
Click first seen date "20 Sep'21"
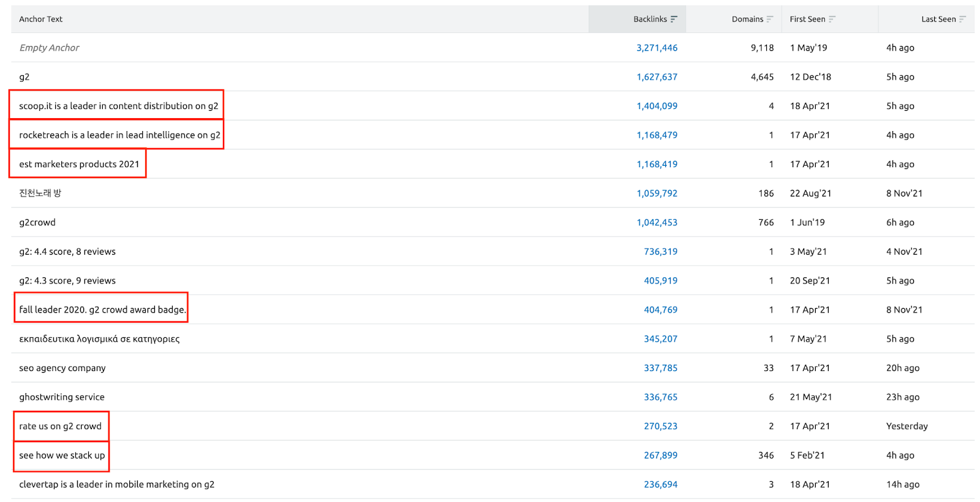tap(810, 280)
